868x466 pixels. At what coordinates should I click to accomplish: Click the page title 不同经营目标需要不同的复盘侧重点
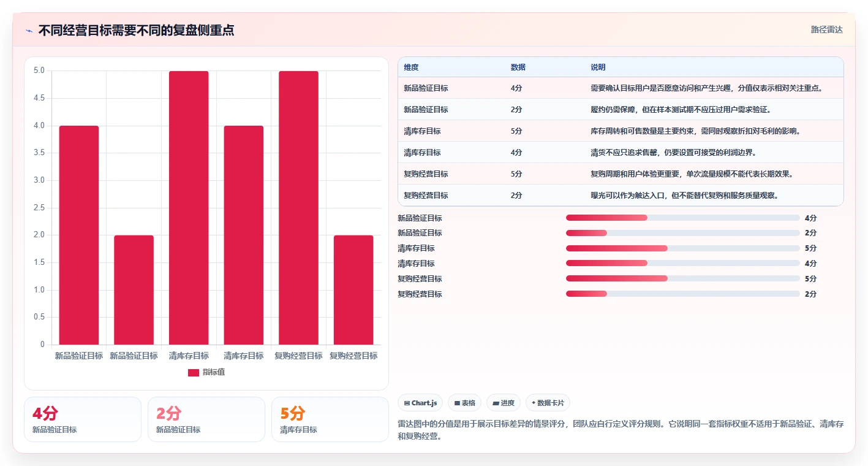coord(136,31)
